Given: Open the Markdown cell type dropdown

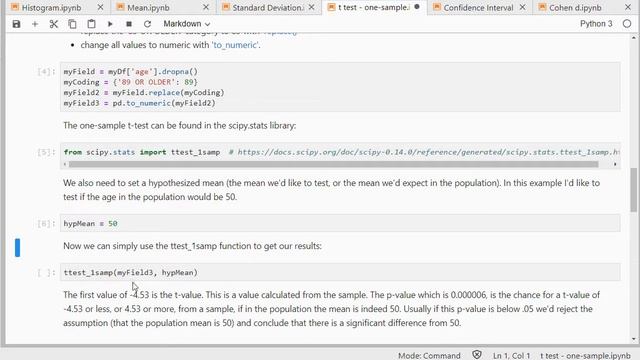Looking at the screenshot, I should 187,24.
